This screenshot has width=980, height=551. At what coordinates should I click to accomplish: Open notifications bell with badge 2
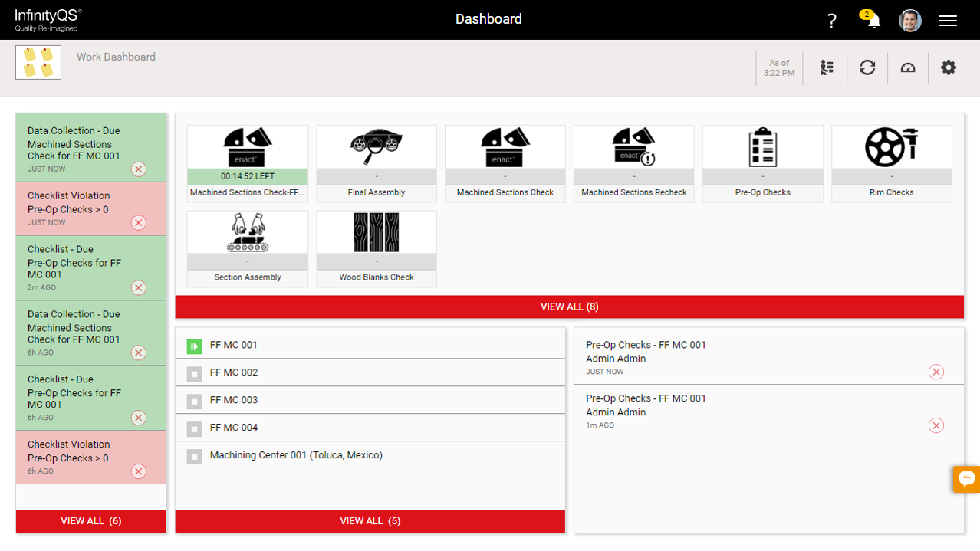pos(872,20)
